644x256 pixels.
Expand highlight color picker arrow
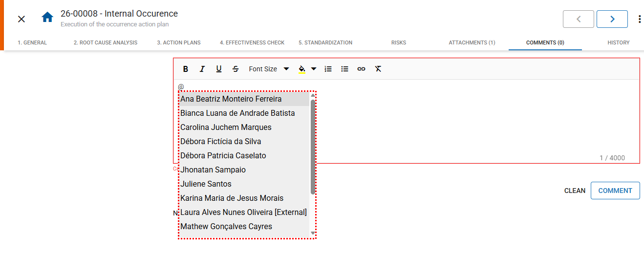pyautogui.click(x=314, y=69)
